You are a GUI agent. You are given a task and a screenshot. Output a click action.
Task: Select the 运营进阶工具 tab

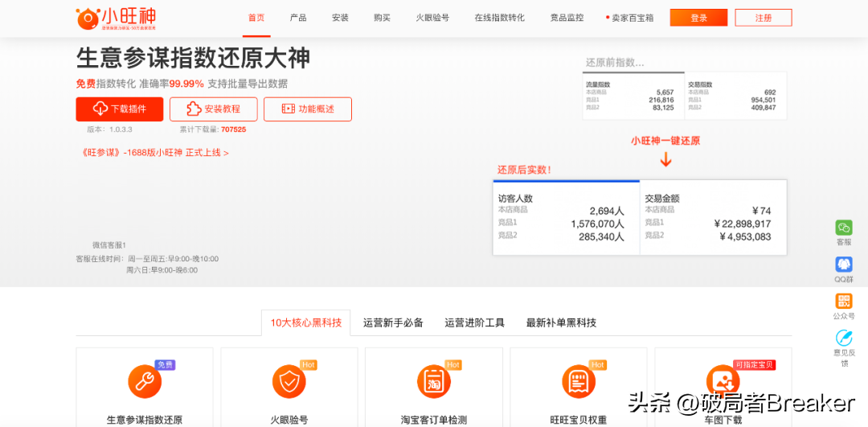click(474, 323)
